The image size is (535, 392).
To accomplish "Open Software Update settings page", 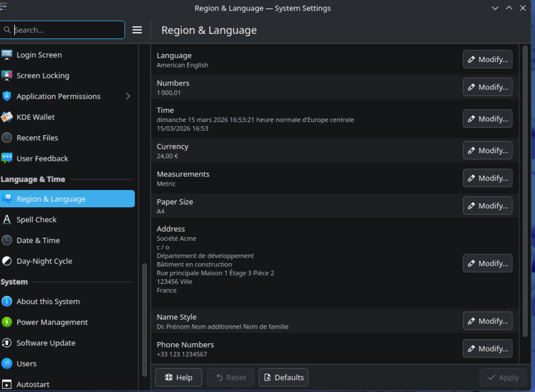I will coord(46,343).
